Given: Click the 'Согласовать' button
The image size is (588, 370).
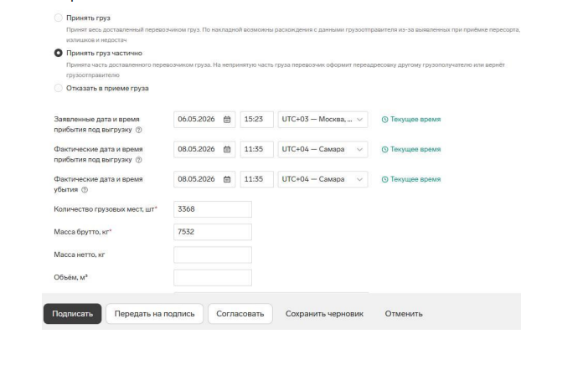Looking at the screenshot, I should 240,314.
